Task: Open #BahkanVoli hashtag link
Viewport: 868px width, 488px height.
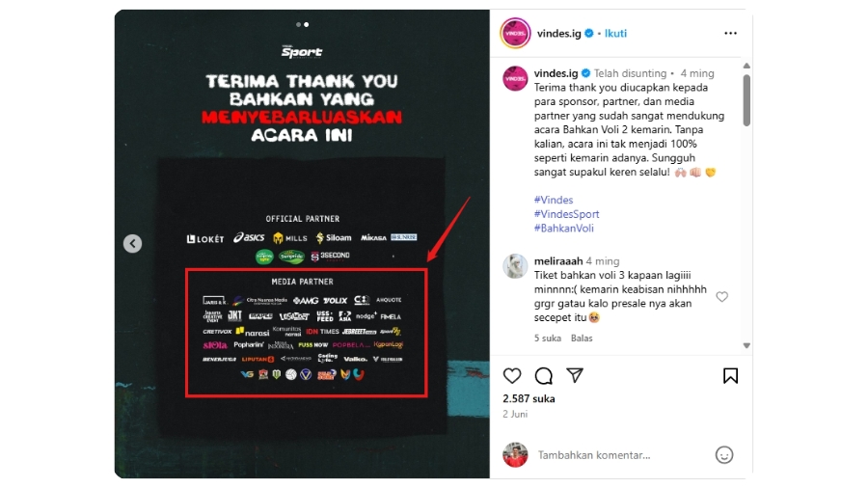Action: (563, 228)
